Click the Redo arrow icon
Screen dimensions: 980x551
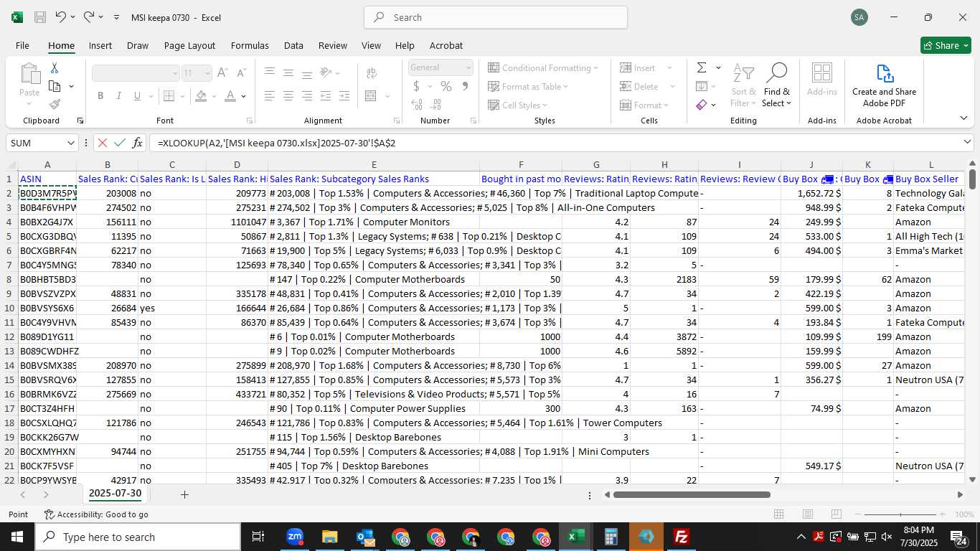tap(89, 17)
